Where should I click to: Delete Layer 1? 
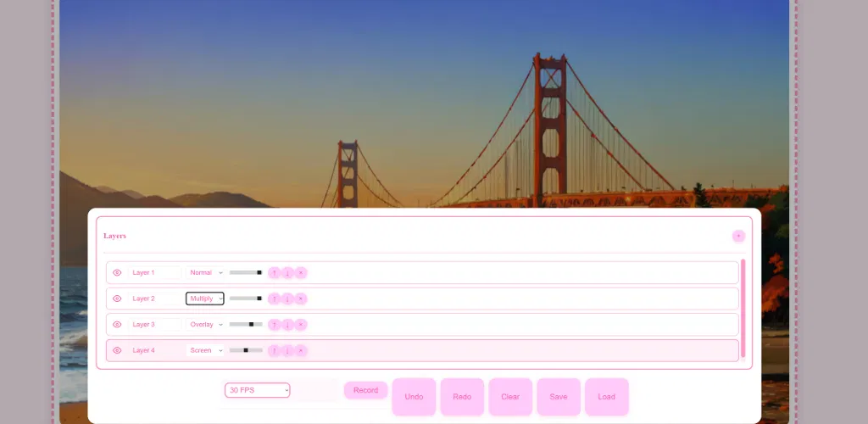coord(301,272)
